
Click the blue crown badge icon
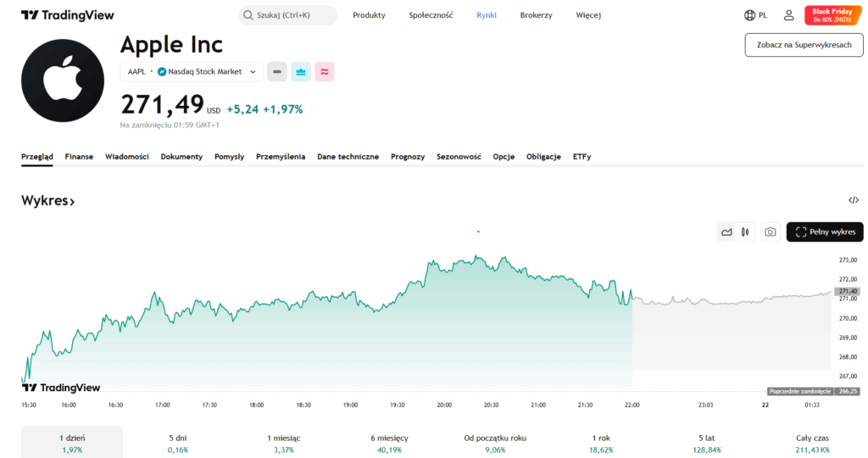click(301, 71)
